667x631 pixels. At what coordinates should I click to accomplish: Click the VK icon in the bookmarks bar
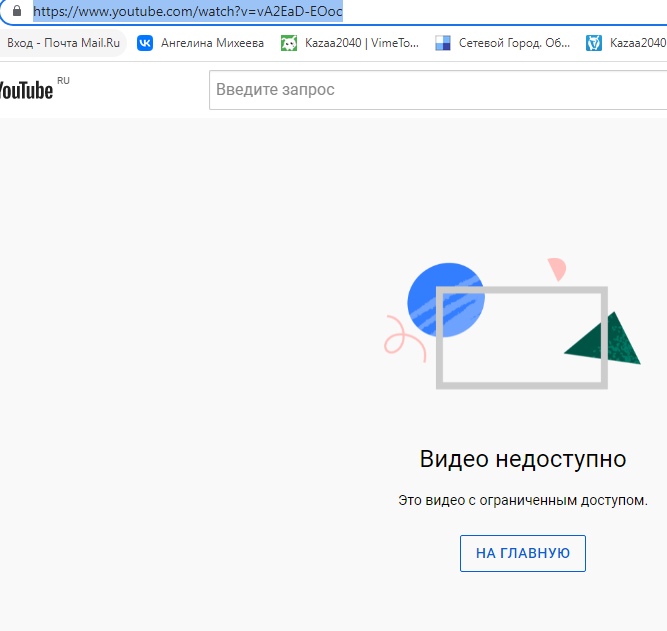[x=145, y=43]
